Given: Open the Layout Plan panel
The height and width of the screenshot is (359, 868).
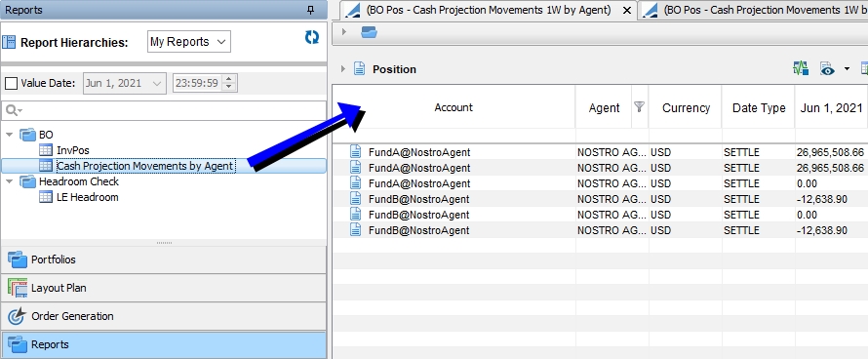Looking at the screenshot, I should pos(164,288).
